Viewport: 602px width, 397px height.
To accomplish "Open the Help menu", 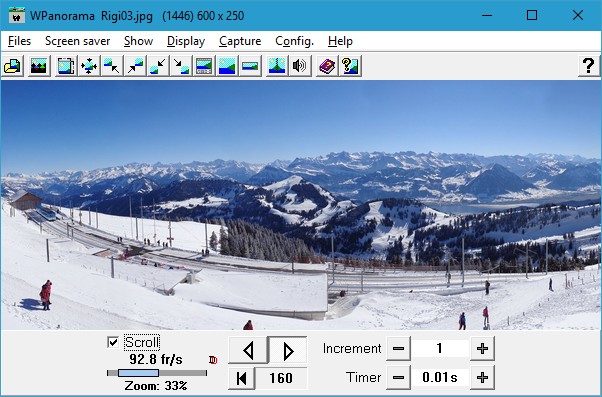I will pos(340,41).
